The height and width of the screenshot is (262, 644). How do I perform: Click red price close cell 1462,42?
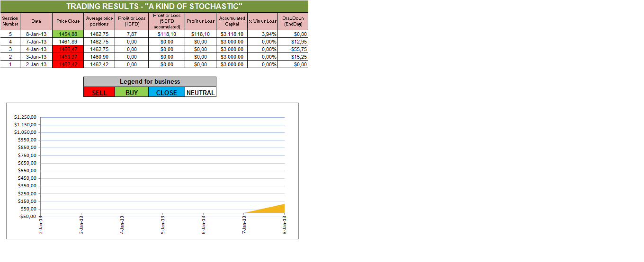point(68,64)
